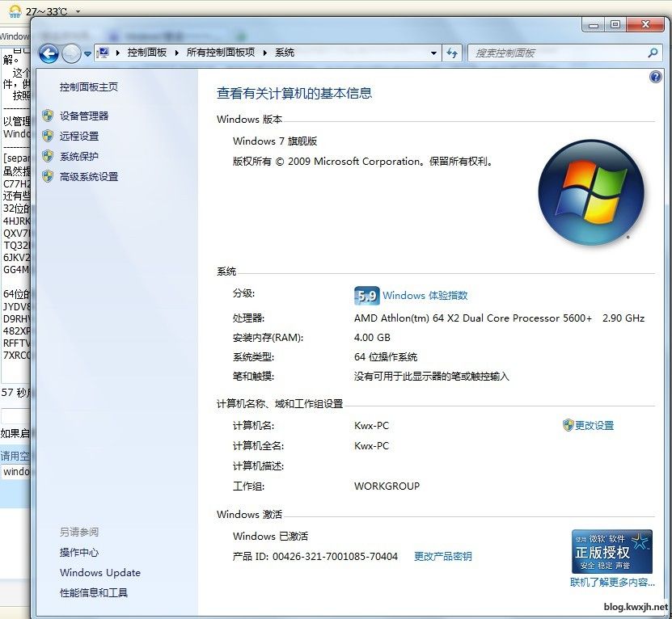Open 性能信息和工具 link
This screenshot has height=619, width=672.
pos(94,593)
